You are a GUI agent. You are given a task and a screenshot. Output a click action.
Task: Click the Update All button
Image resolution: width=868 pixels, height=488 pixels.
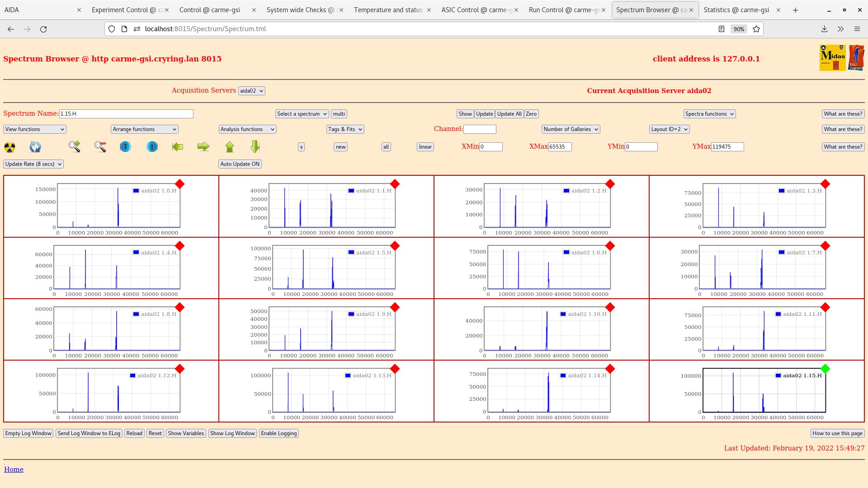coord(509,114)
